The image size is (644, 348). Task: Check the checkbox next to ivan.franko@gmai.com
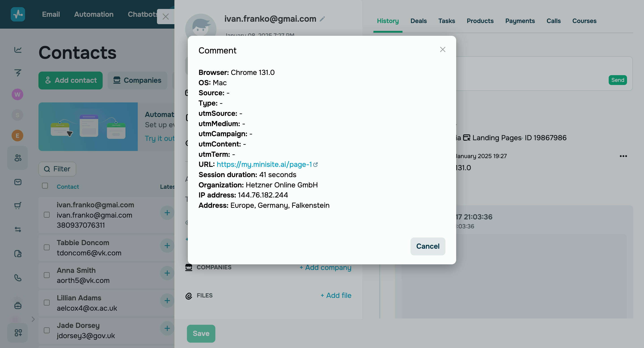click(x=47, y=214)
